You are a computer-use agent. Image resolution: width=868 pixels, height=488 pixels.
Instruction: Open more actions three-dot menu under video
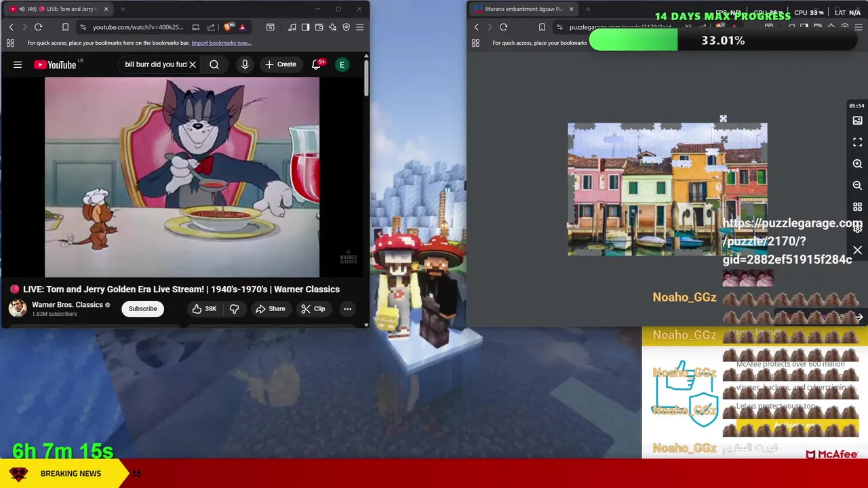(x=347, y=308)
